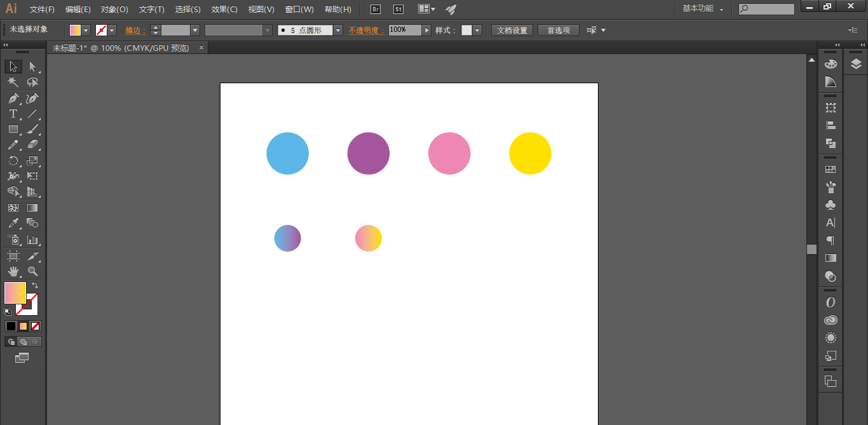Select the Width tool
The width and height of the screenshot is (868, 425).
pyautogui.click(x=13, y=176)
